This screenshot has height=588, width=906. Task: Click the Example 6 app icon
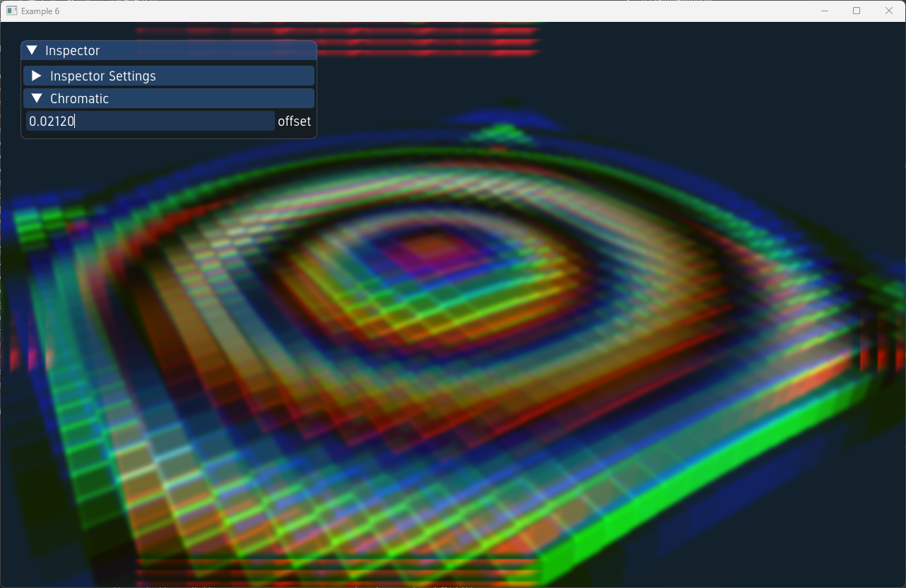(11, 11)
